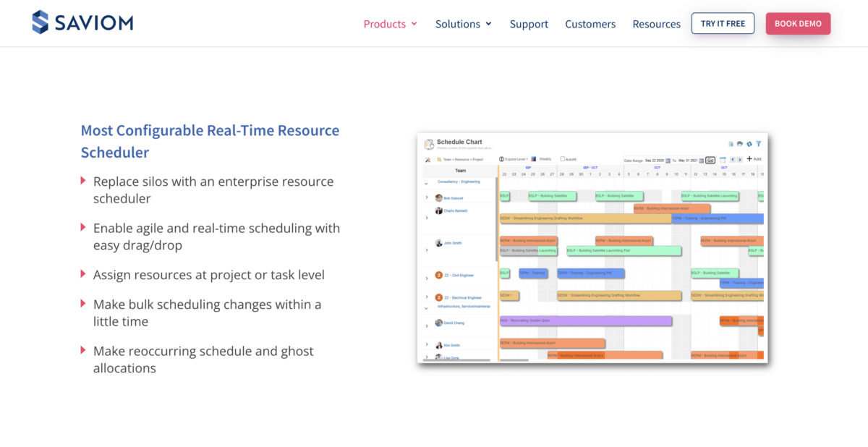Collapse the Consultancy - Engineering group
Screen dimensions: 868x447
tap(426, 184)
